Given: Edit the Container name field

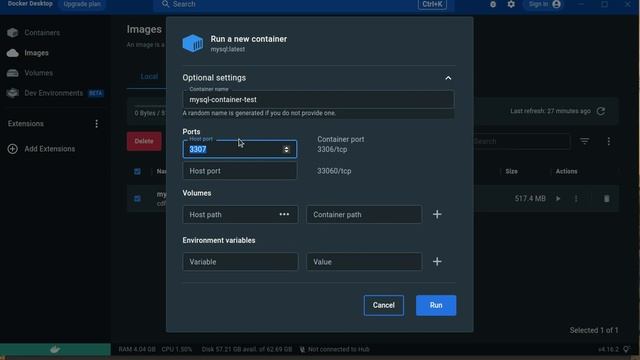Looking at the screenshot, I should coord(318,99).
